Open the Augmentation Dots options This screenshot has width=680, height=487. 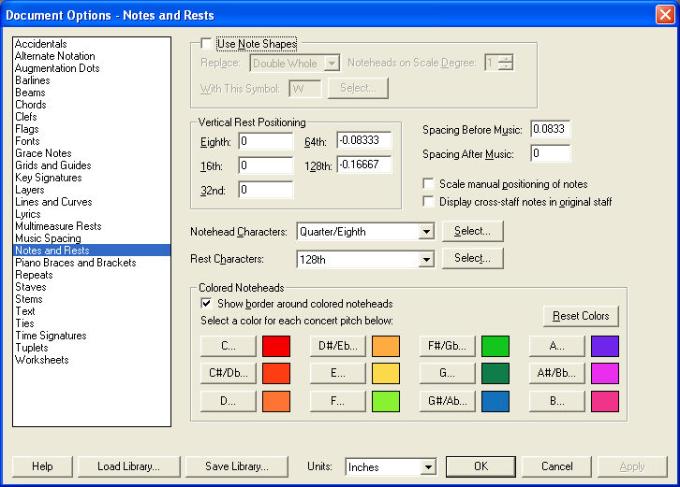point(57,68)
